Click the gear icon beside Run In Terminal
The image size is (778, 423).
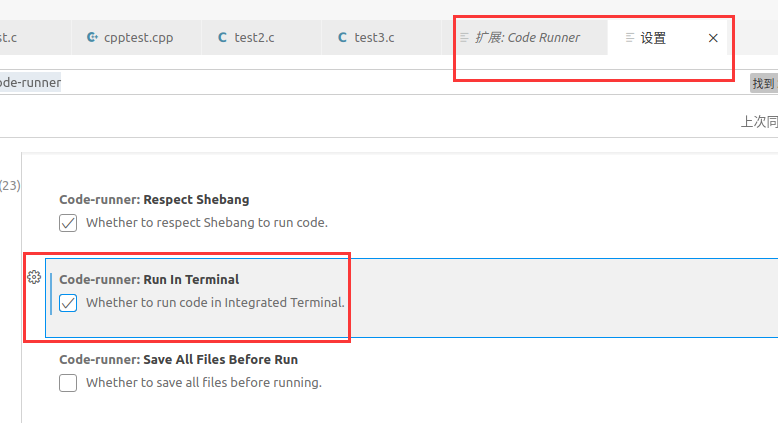[34, 277]
